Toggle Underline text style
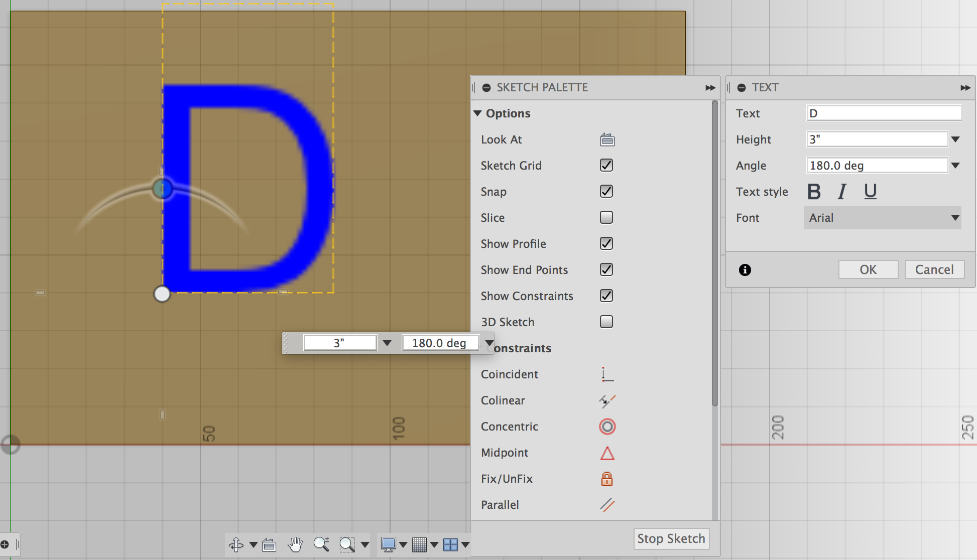Image resolution: width=977 pixels, height=560 pixels. pyautogui.click(x=870, y=192)
